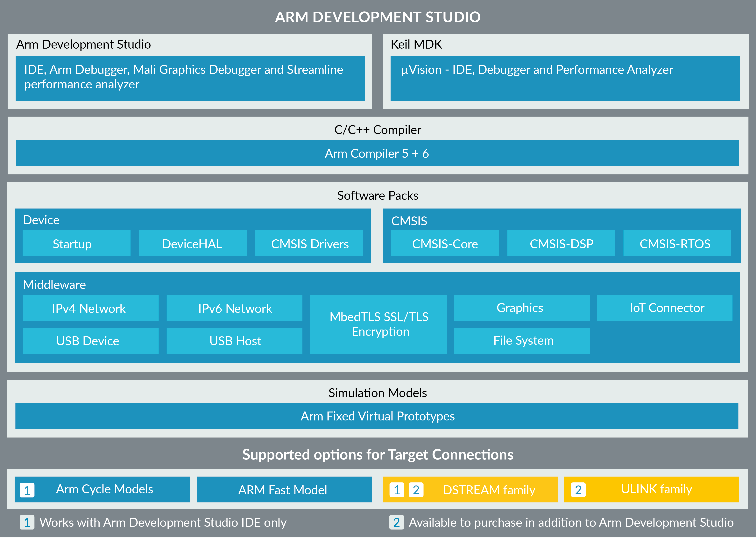This screenshot has height=538, width=756.
Task: Select the CMSIS-DSP block
Action: pos(561,243)
